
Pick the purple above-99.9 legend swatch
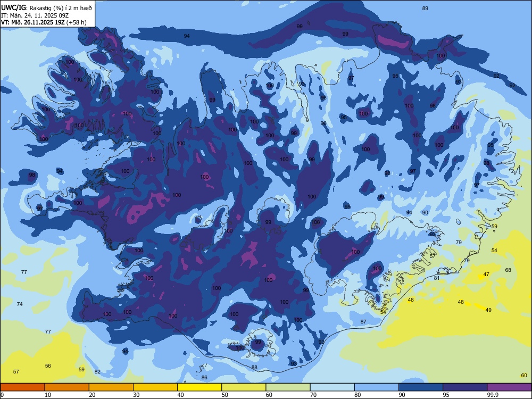[x=509, y=387]
